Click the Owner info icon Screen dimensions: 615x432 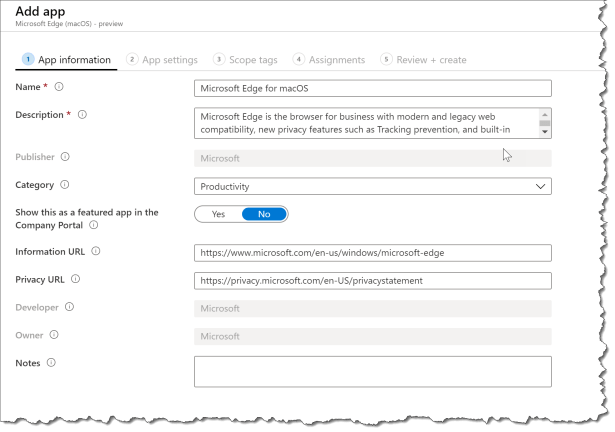click(x=54, y=335)
